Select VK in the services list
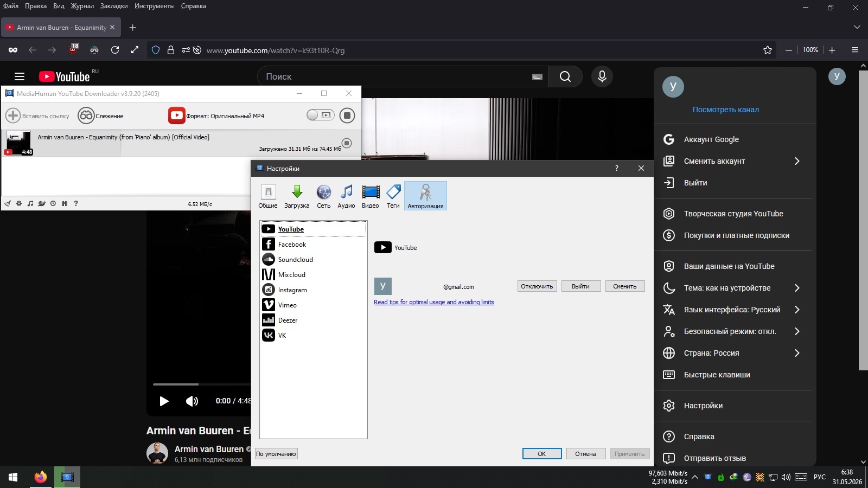Viewport: 868px width, 488px height. [314, 336]
